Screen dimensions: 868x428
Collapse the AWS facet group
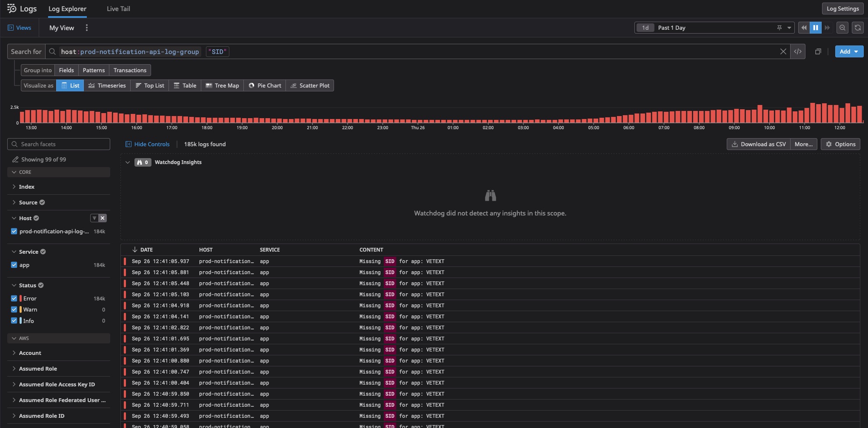(x=59, y=338)
